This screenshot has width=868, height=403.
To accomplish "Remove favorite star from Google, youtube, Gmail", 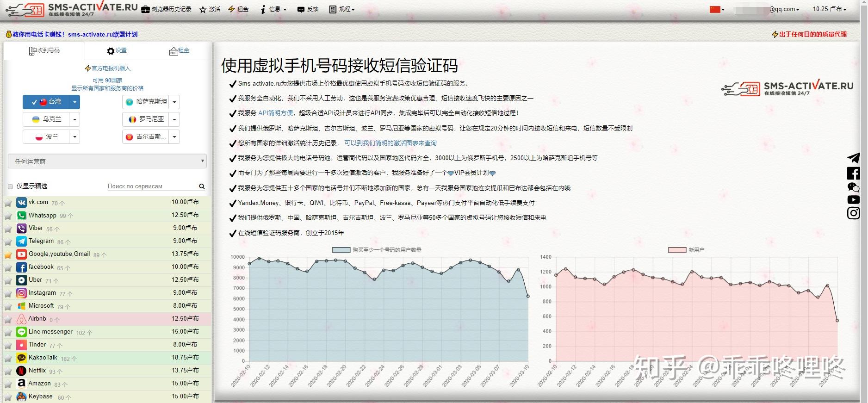I will click(8, 255).
